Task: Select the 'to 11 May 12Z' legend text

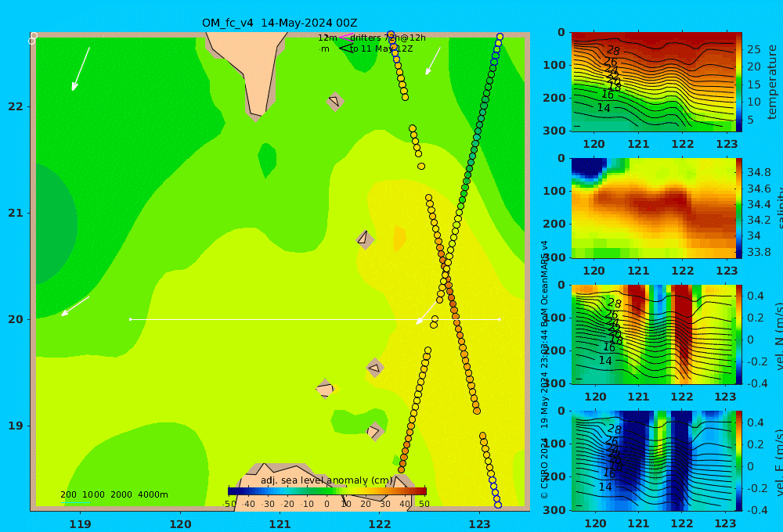Action: [x=381, y=49]
